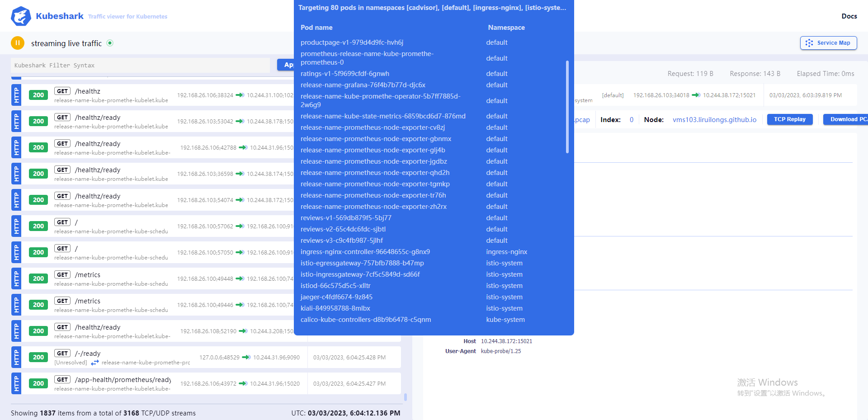Select pod reviews-v3-c9c4fb987-5jlhf

(342, 241)
